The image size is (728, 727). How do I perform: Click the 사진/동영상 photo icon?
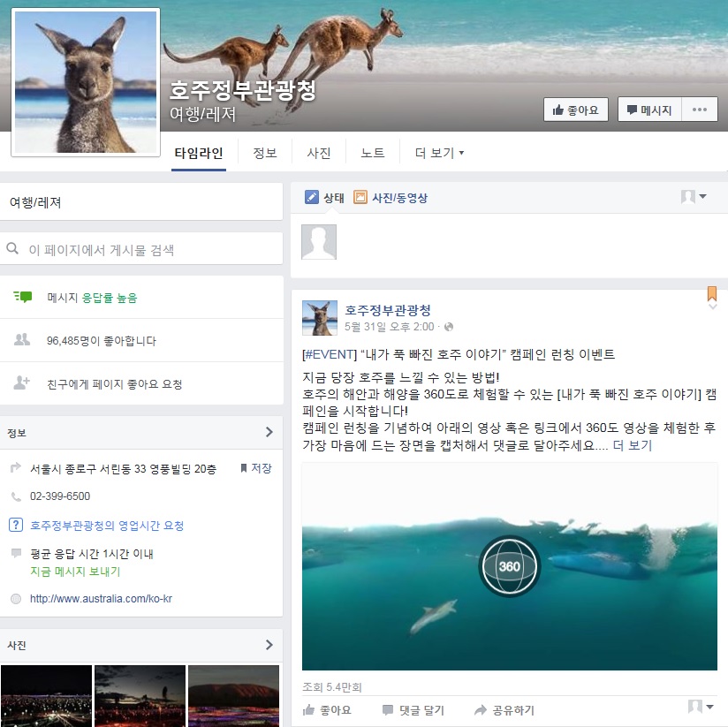click(360, 197)
